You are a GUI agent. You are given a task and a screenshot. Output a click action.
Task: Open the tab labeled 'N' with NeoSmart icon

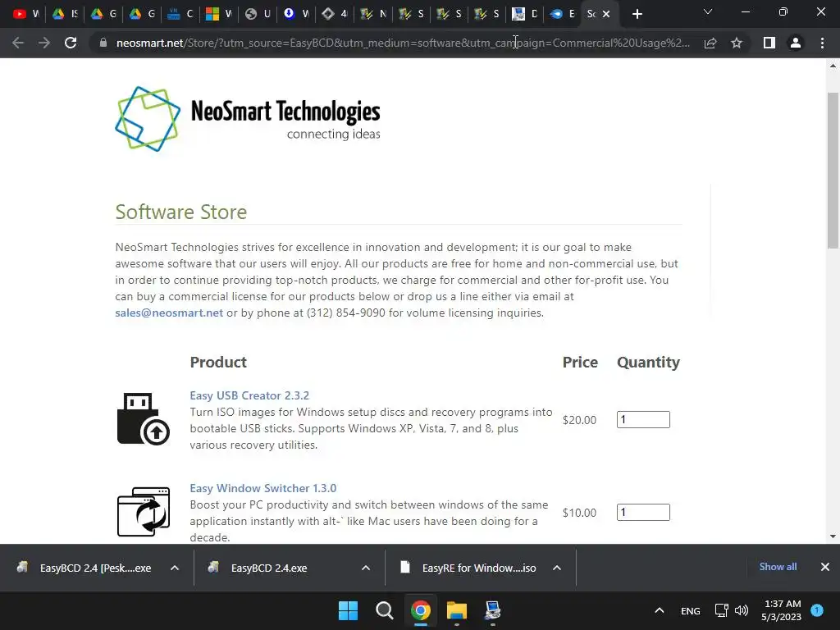point(373,14)
